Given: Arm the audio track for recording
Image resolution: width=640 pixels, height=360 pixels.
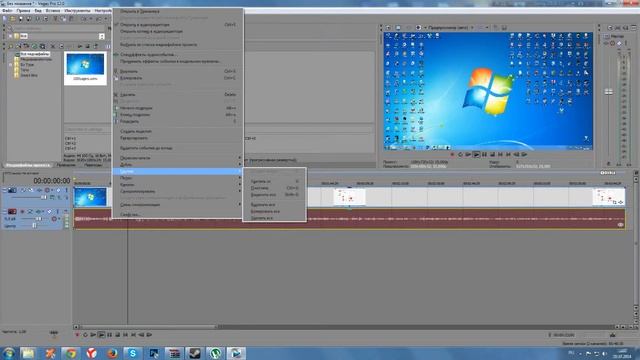Looking at the screenshot, I should point(22,211).
